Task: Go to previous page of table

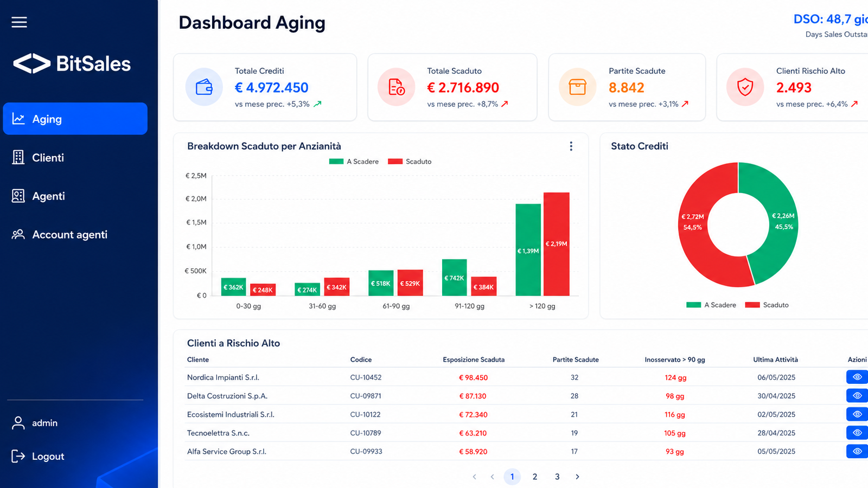Action: point(493,477)
